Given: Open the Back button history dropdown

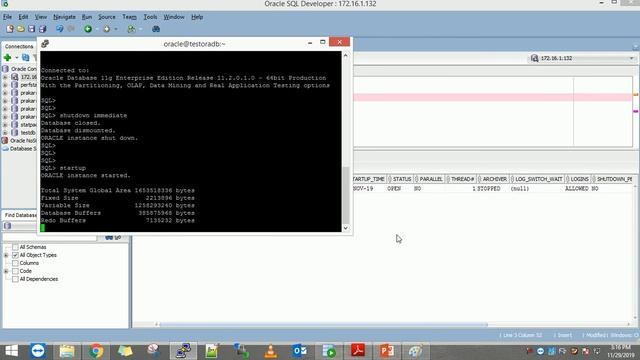Looking at the screenshot, I should (x=97, y=29).
